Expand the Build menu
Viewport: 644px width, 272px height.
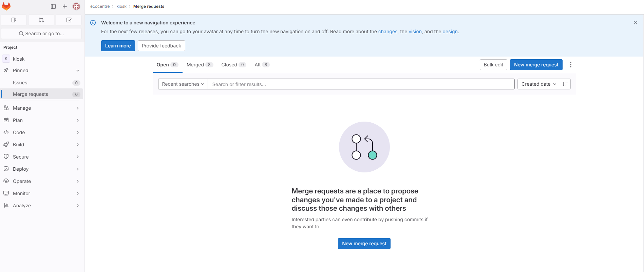pos(42,145)
